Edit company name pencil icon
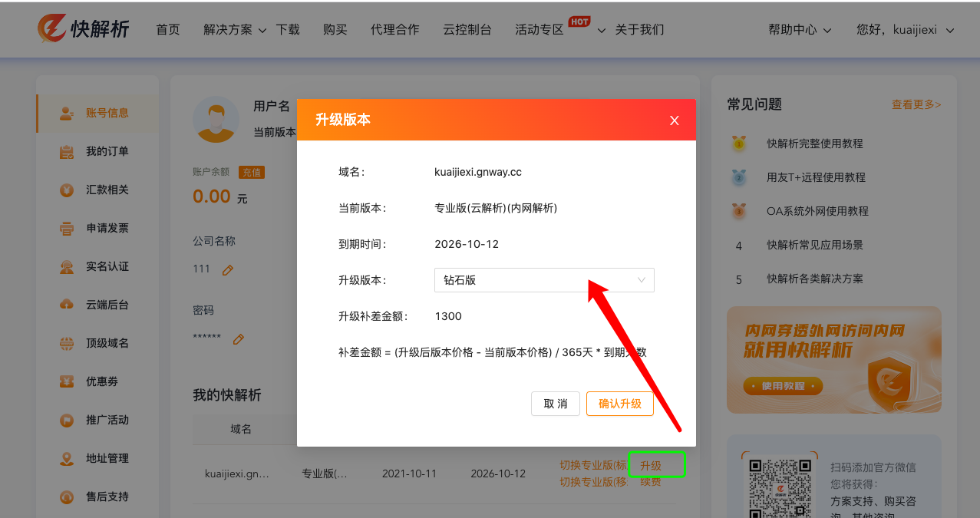 pyautogui.click(x=227, y=270)
